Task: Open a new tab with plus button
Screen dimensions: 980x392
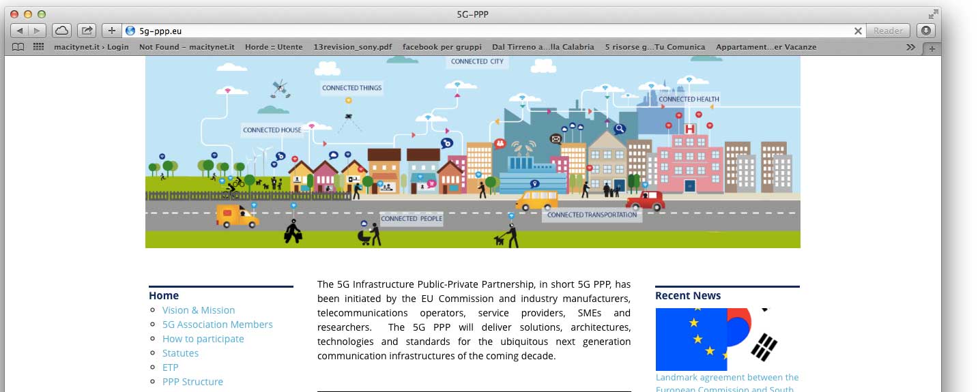Action: pos(932,48)
